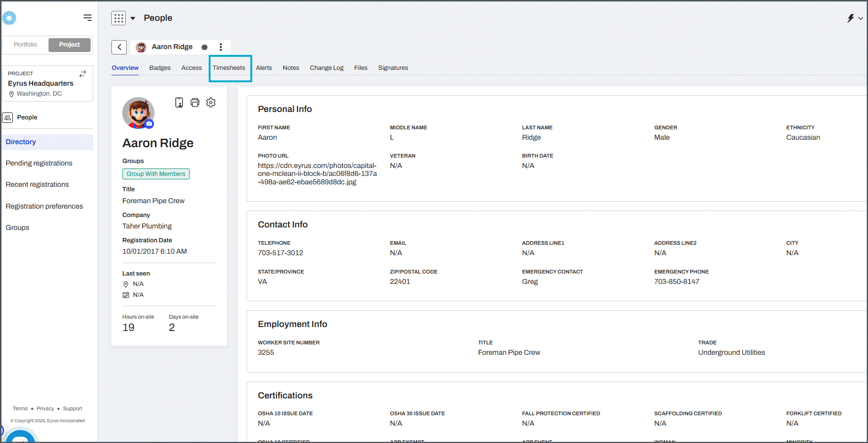Click the print icon on profile card
The image size is (868, 443).
coord(195,103)
